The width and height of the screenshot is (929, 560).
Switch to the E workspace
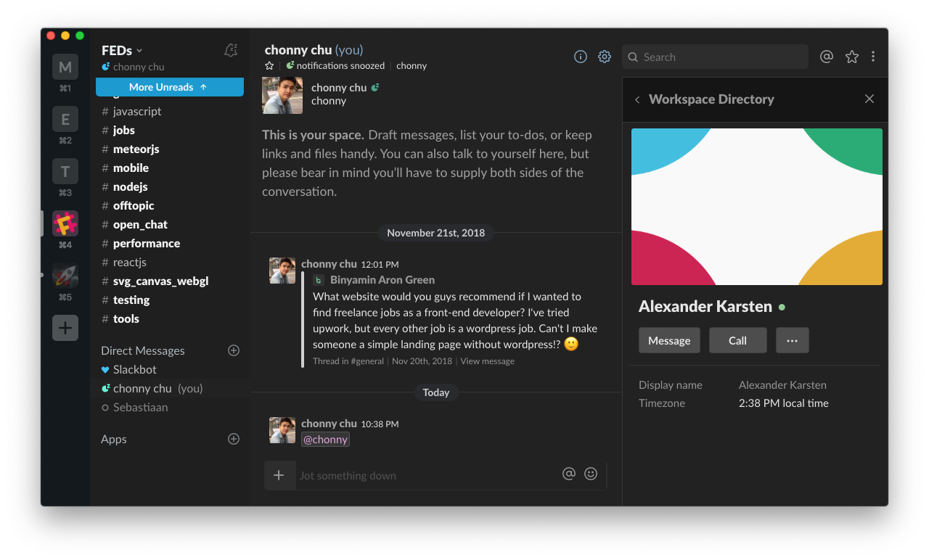[65, 119]
